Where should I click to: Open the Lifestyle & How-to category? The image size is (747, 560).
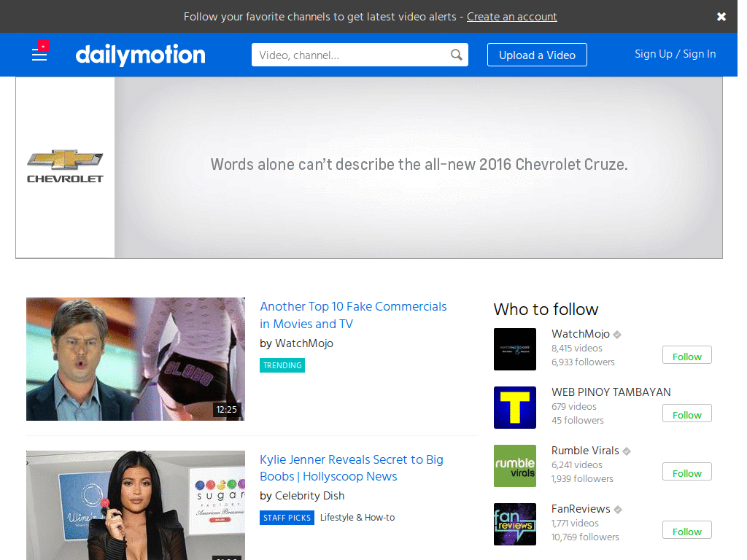[357, 517]
